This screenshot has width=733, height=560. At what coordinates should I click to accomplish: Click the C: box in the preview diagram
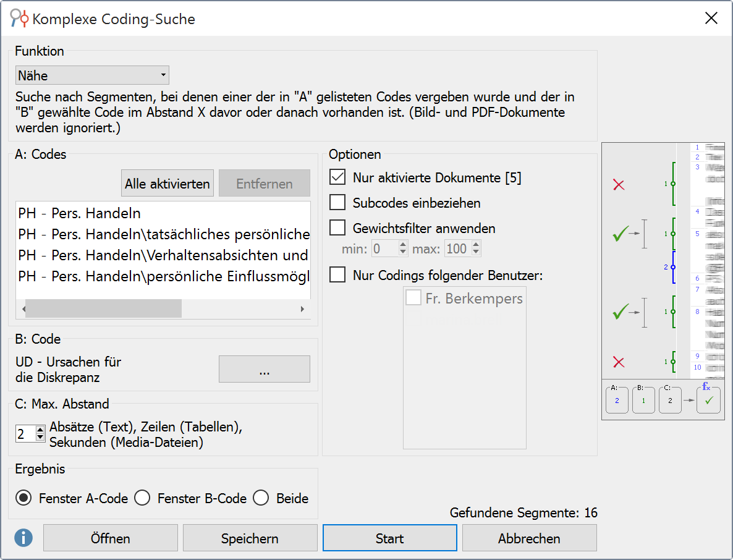click(x=670, y=400)
